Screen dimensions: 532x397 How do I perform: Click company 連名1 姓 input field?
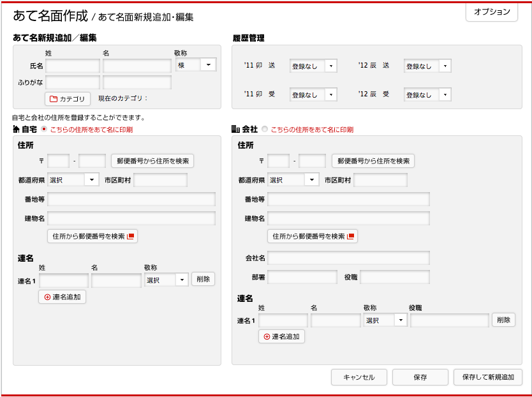[283, 320]
